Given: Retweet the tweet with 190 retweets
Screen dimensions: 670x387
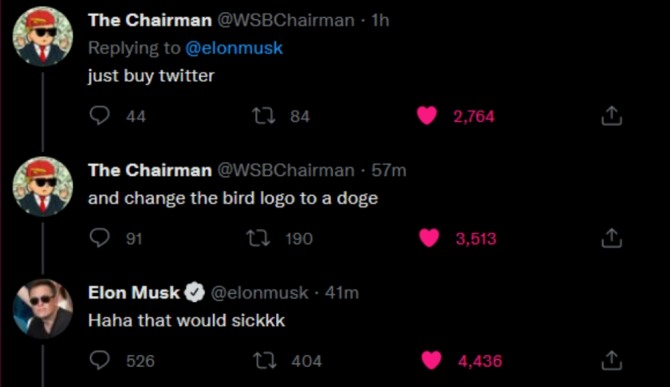Looking at the screenshot, I should point(259,238).
